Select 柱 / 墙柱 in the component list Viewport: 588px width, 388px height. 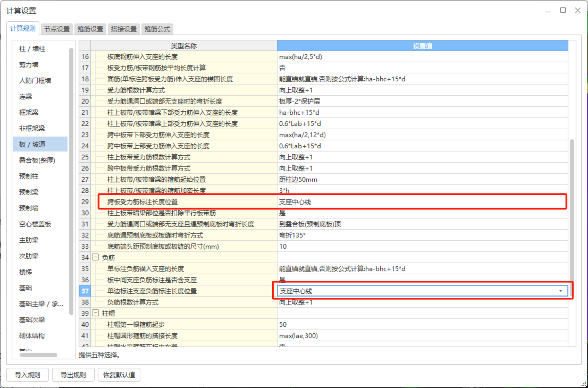(40, 49)
